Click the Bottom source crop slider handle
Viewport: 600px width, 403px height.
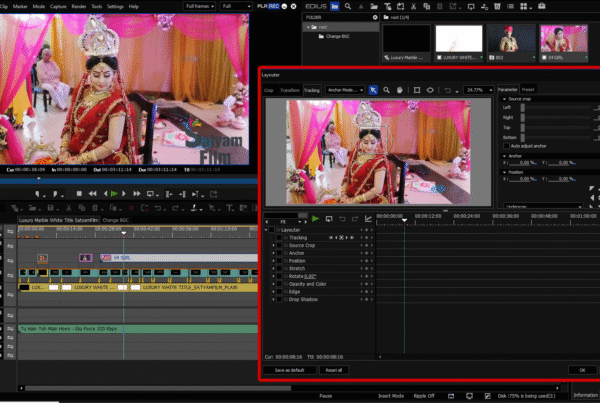click(x=523, y=137)
